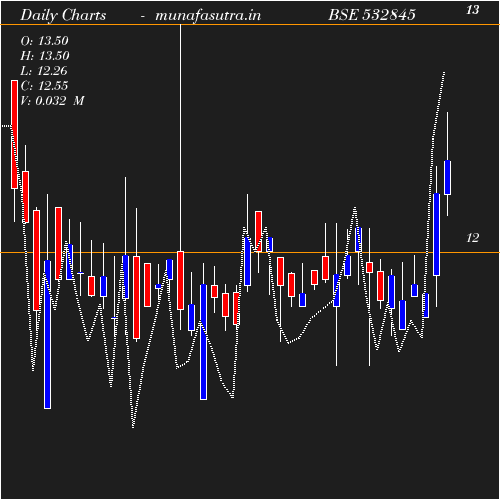Viewport: 500px width, 500px height.
Task: Click the high value 'H: 13.50'
Action: (x=45, y=56)
